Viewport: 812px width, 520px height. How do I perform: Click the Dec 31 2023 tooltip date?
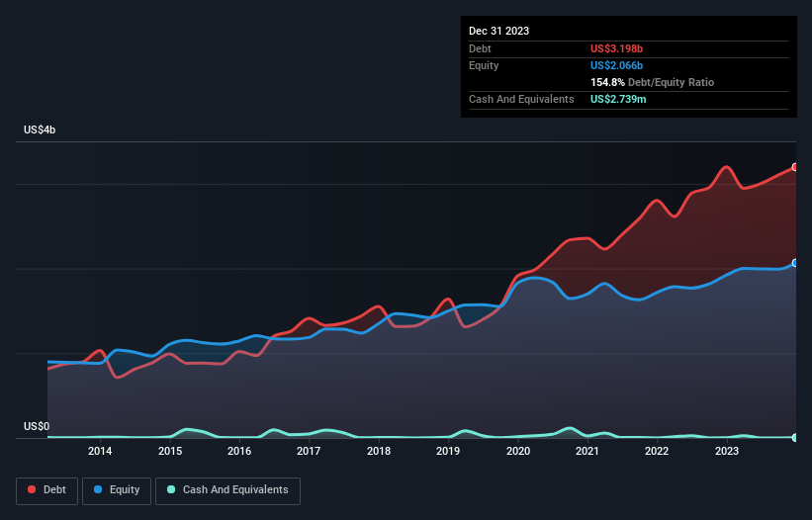(x=498, y=31)
